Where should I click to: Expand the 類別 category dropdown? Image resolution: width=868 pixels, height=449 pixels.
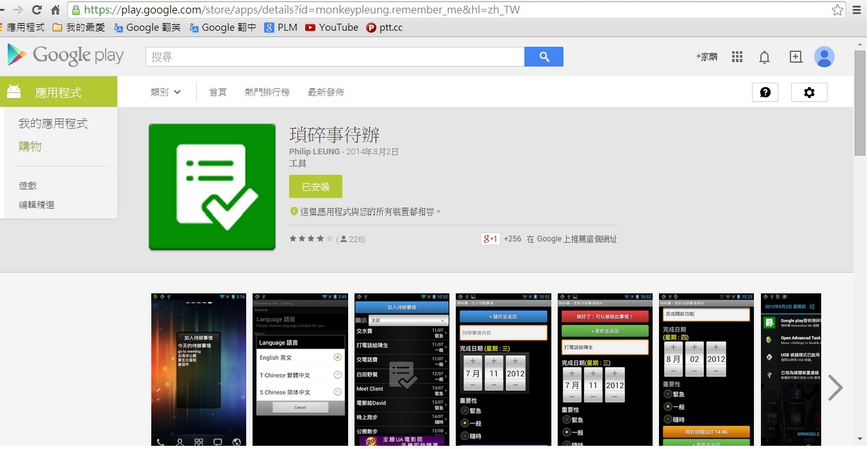pos(166,92)
